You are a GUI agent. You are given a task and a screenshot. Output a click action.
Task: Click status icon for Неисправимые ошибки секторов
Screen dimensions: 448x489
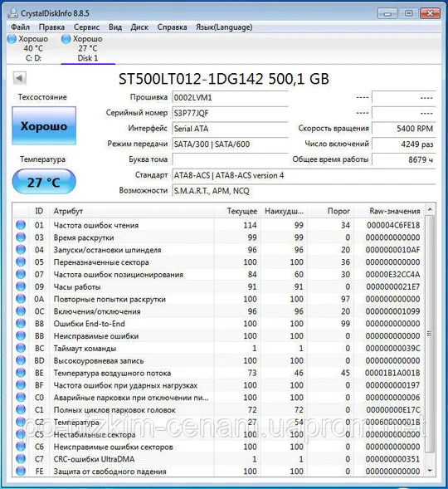(21, 447)
